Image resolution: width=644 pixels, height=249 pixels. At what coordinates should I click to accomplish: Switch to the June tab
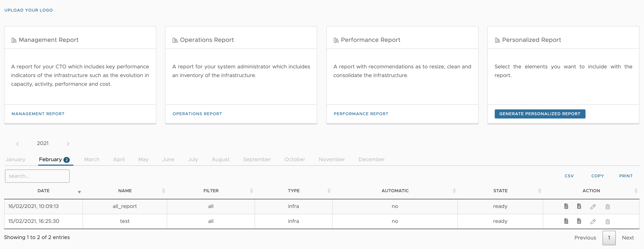pyautogui.click(x=168, y=159)
